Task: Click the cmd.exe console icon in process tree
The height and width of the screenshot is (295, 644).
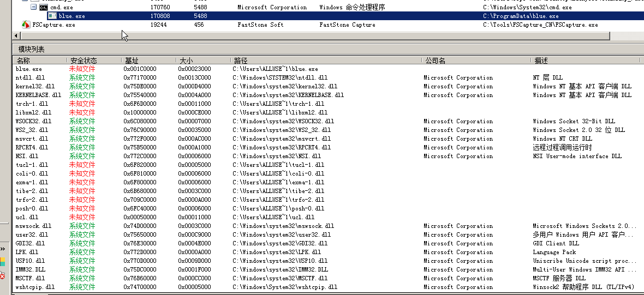Action: [43, 8]
